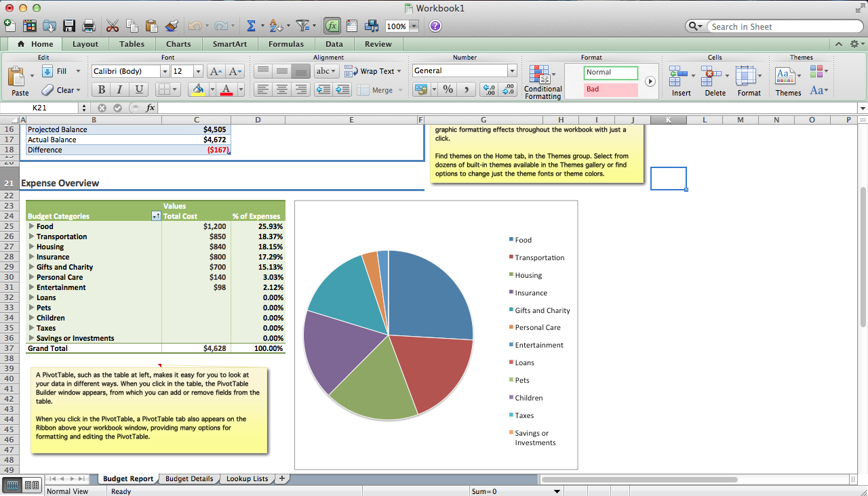Click the Sort A to Z icon
Viewport: 868px width, 496px height.
(275, 26)
